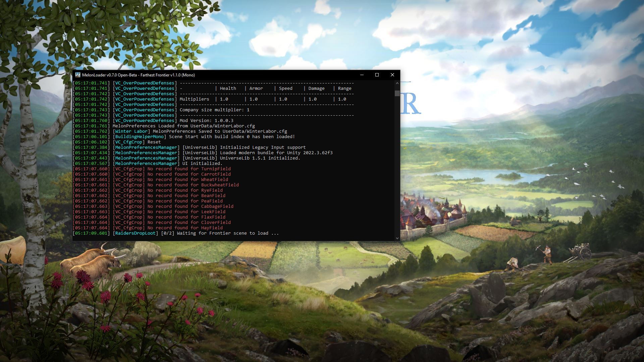Click 'MelonPreferences Loaded from UserData/WinterLabor.cfg' line

pyautogui.click(x=184, y=126)
